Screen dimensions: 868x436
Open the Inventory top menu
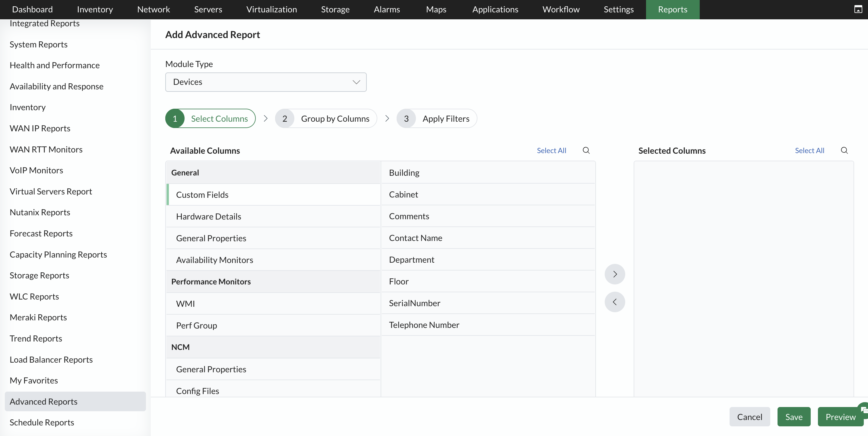point(95,9)
